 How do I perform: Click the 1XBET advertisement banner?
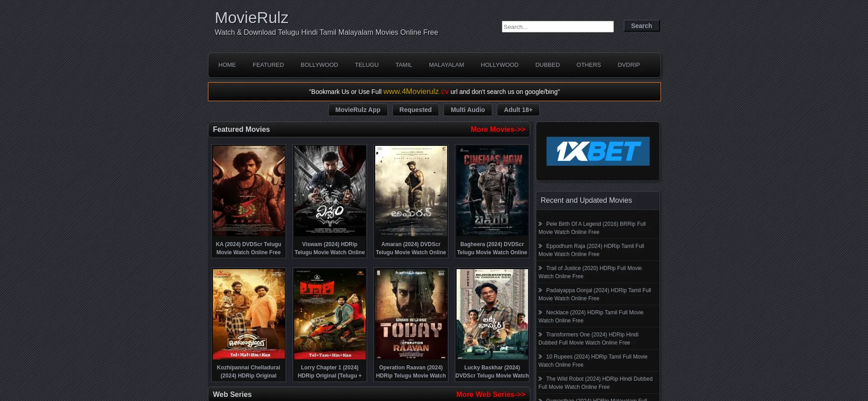point(598,151)
